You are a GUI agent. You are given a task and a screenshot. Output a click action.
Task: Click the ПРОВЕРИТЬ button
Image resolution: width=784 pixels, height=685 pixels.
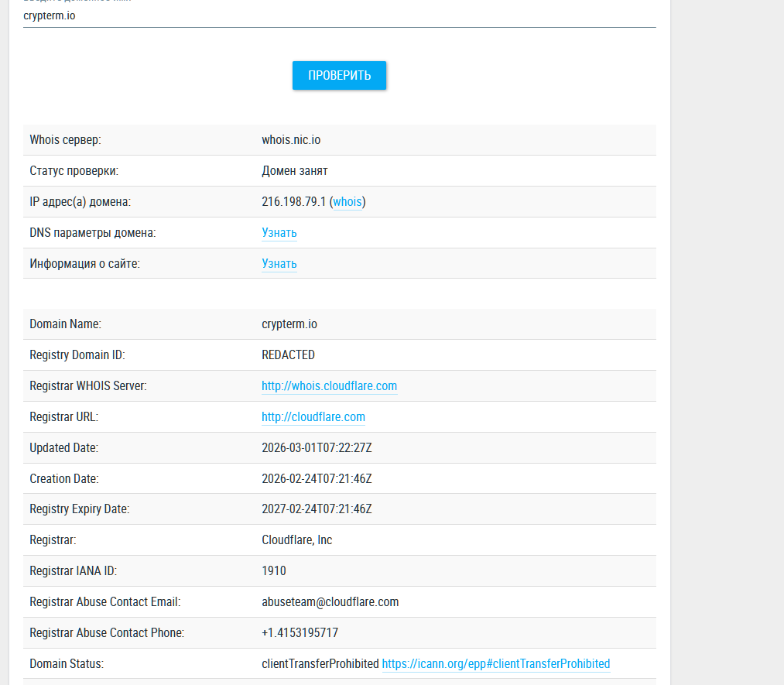point(339,76)
